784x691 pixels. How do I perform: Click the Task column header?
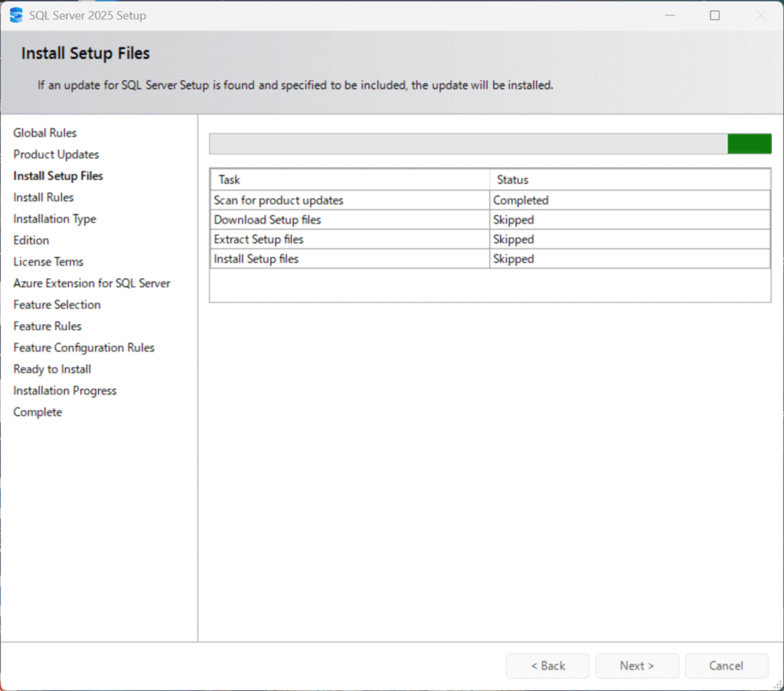[x=350, y=179]
